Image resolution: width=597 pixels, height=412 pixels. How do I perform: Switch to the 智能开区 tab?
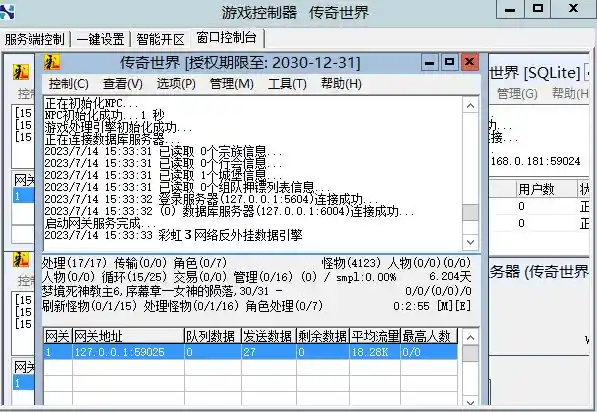(160, 39)
